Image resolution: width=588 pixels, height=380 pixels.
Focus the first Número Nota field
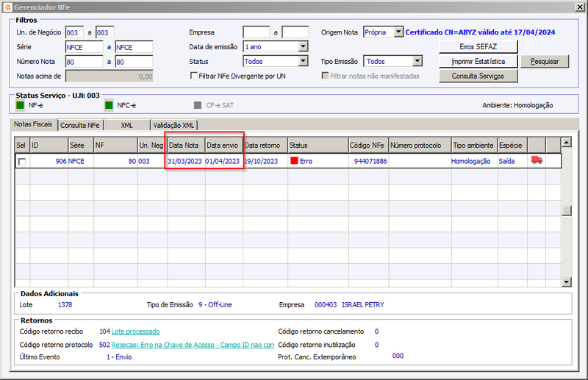84,62
